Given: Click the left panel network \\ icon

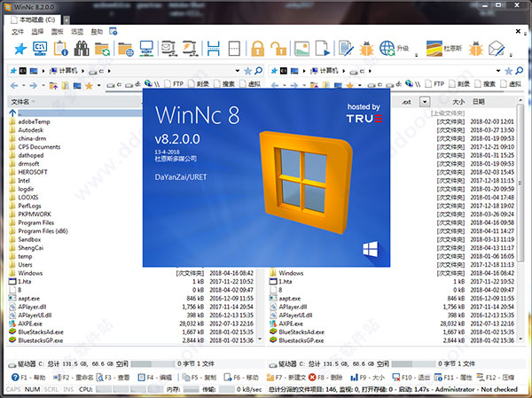Looking at the screenshot, I should [152, 84].
